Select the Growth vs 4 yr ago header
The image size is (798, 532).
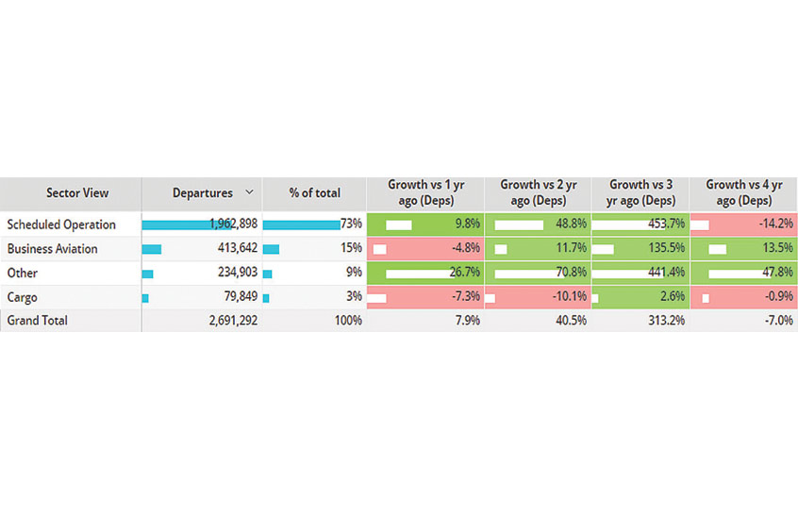[x=744, y=192]
